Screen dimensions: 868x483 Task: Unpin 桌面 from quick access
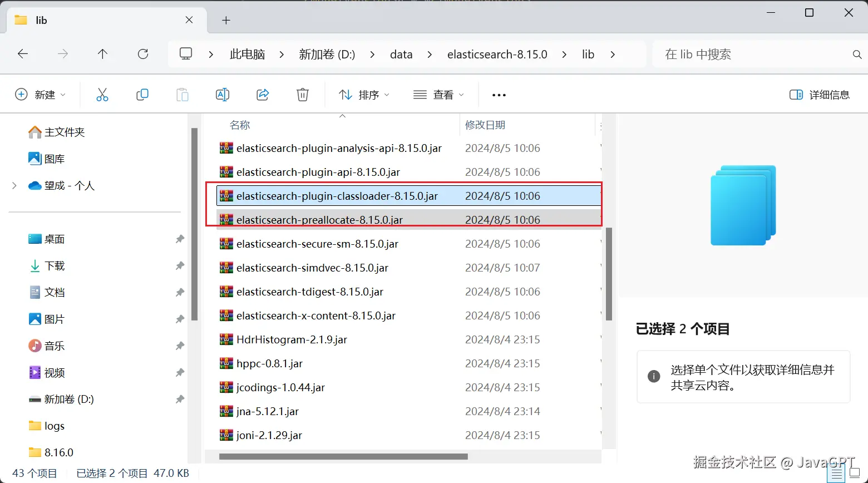pos(180,239)
